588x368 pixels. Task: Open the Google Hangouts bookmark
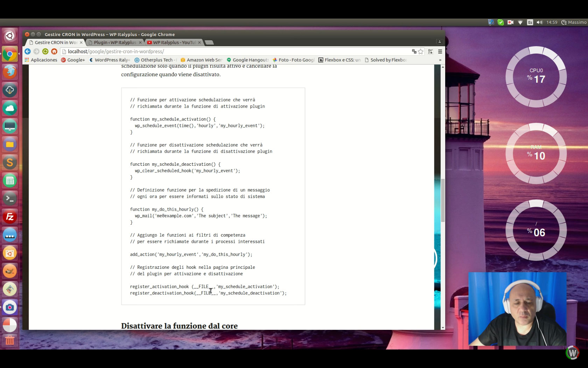[248, 60]
